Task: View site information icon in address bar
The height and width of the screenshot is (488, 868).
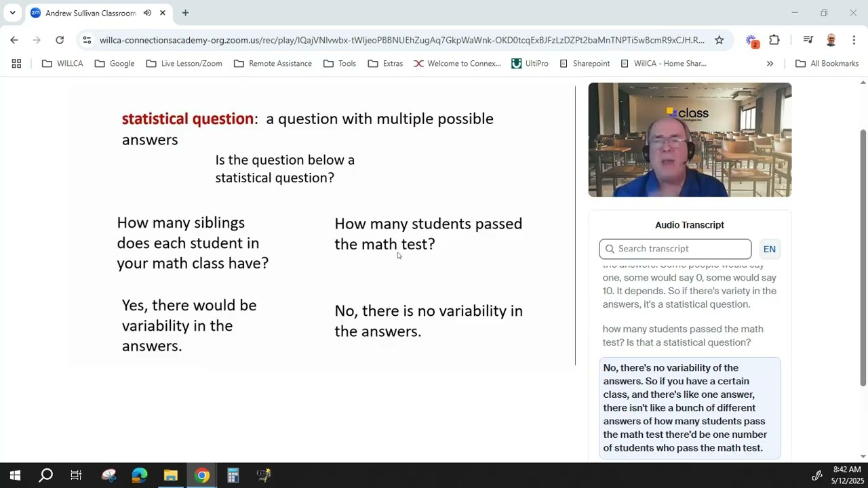Action: point(86,40)
